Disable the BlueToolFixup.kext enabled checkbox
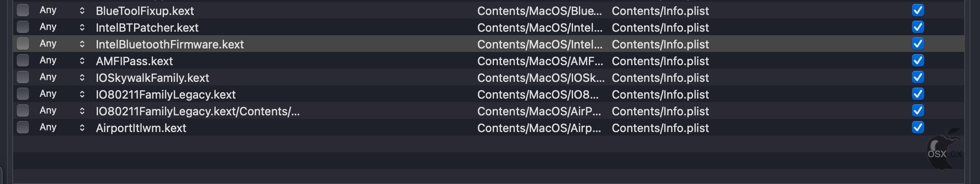Screen dimensions: 980x184 click(918, 10)
